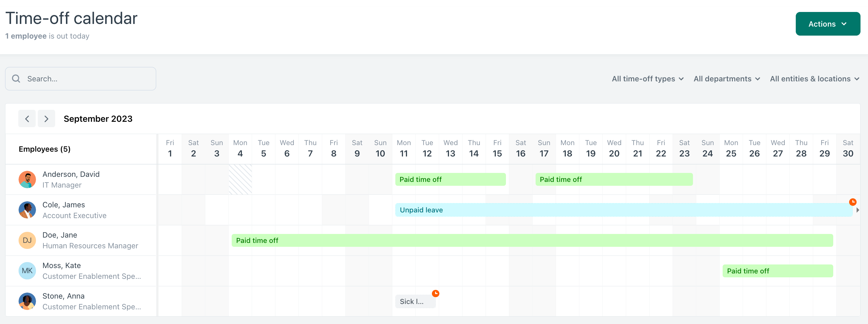Click Kate Moss's Paid time off entry
The image size is (868, 324).
tap(777, 270)
